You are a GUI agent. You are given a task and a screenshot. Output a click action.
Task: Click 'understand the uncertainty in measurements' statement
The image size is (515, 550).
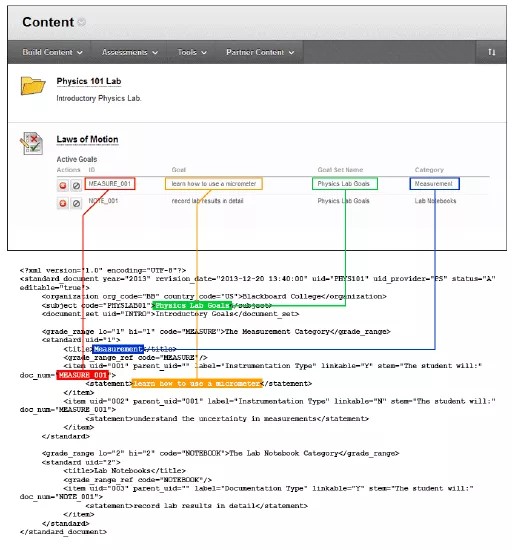point(225,418)
